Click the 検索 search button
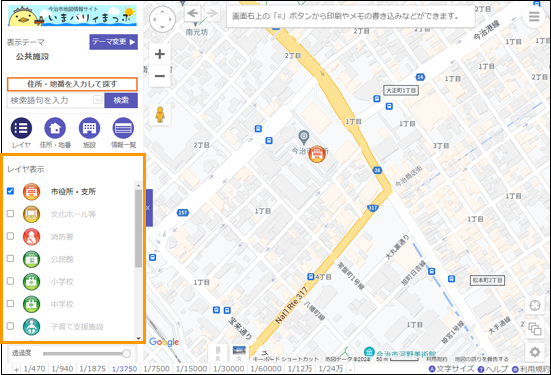Image resolution: width=551 pixels, height=375 pixels. (121, 101)
